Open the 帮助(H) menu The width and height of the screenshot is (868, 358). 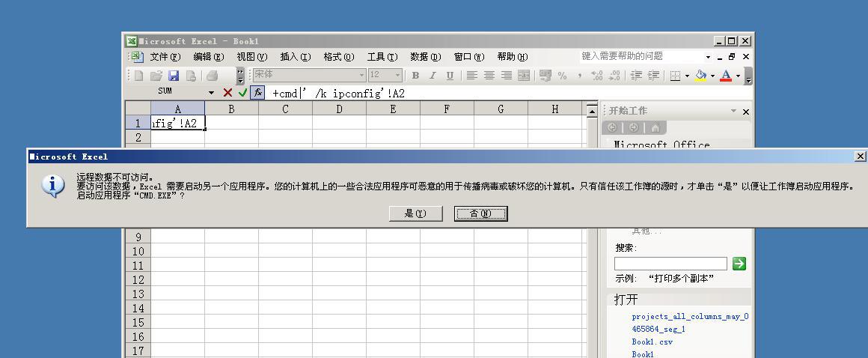[513, 56]
